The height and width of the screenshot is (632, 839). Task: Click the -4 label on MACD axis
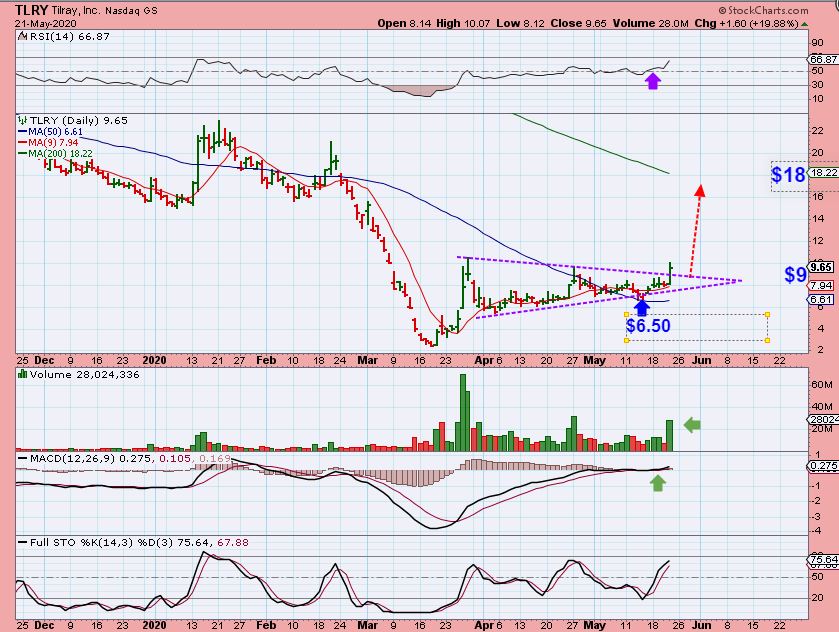point(817,530)
